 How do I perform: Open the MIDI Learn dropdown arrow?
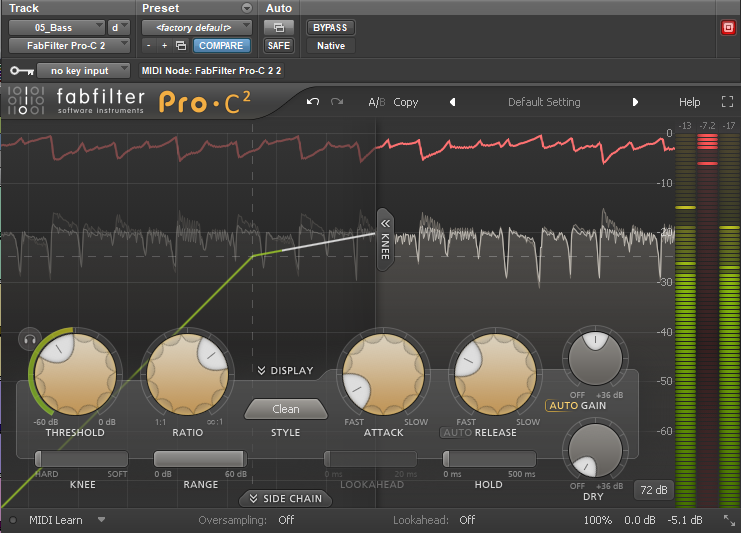(101, 520)
